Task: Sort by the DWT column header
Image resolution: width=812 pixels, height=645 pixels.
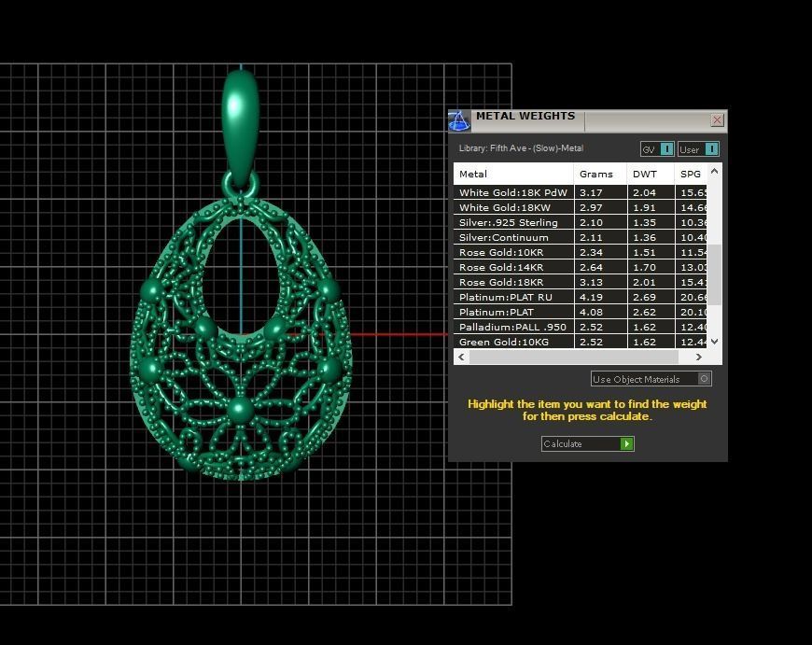Action: coord(651,174)
